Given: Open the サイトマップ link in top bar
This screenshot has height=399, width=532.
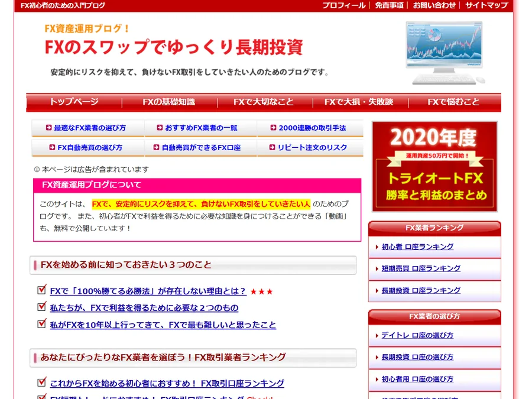Looking at the screenshot, I should pos(486,5).
